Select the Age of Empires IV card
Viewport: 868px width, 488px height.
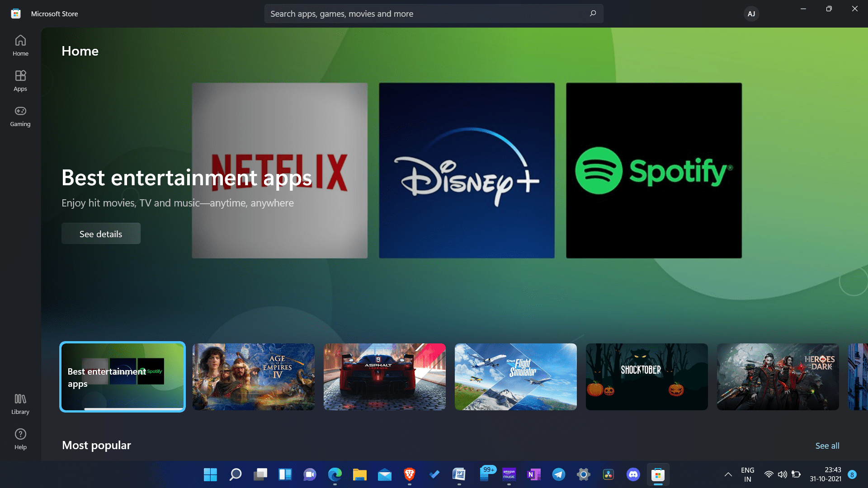(x=253, y=376)
